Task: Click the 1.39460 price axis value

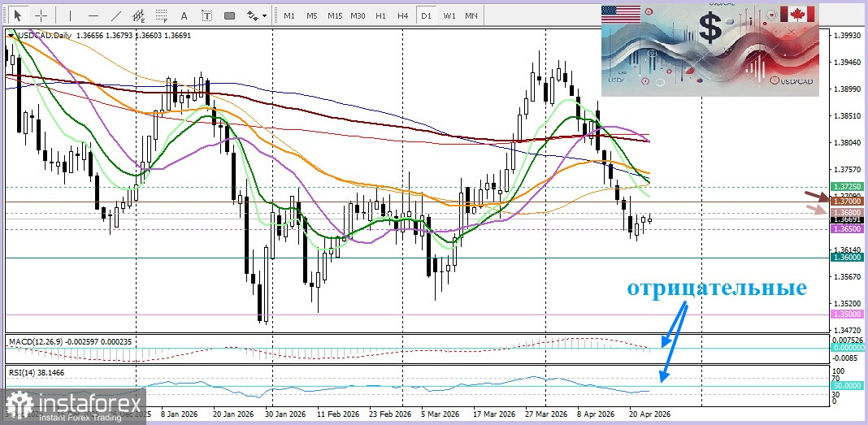Action: pos(847,63)
